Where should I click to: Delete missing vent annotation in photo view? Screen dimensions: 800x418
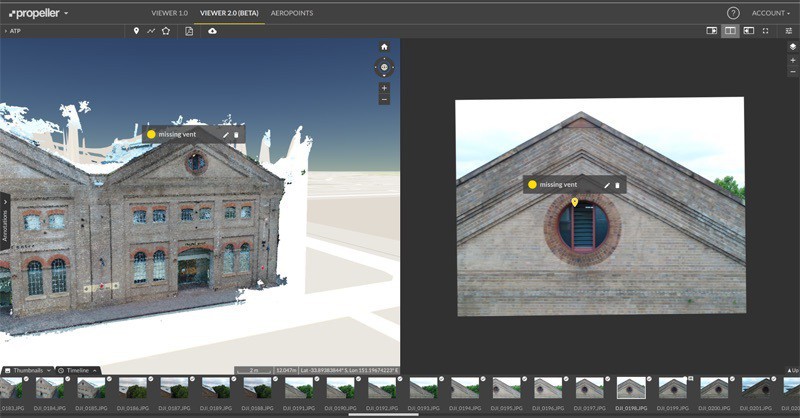617,185
